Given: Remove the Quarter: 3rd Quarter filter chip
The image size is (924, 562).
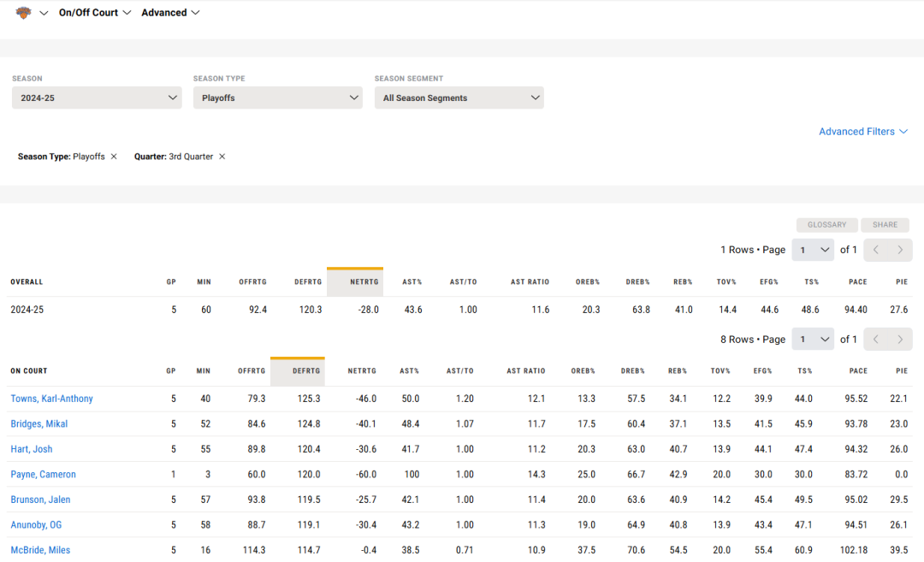Looking at the screenshot, I should [222, 157].
